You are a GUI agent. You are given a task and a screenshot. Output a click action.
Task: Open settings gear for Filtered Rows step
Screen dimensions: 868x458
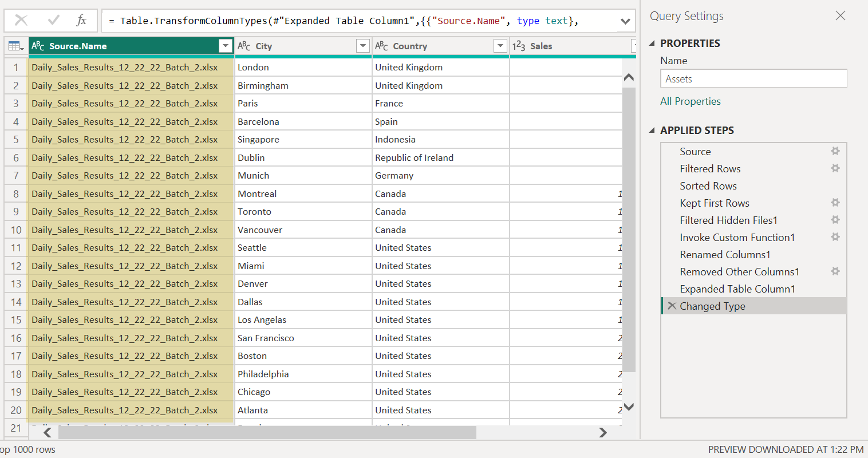[x=835, y=168]
